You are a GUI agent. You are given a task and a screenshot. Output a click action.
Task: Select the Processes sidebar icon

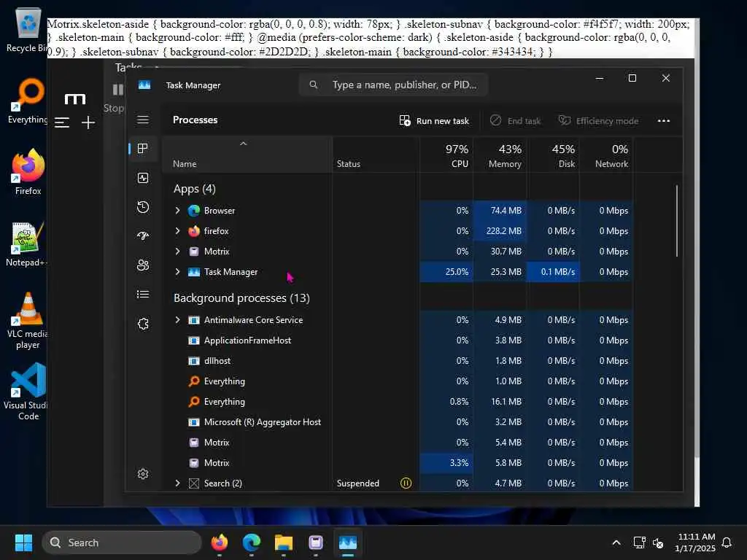pos(142,149)
